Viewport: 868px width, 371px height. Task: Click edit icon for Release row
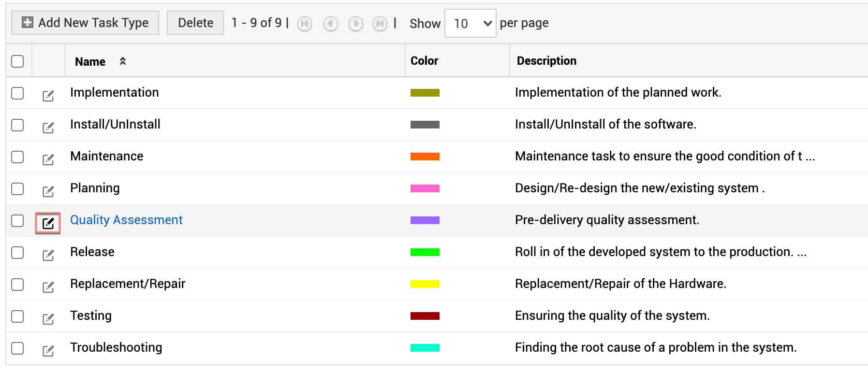click(48, 255)
